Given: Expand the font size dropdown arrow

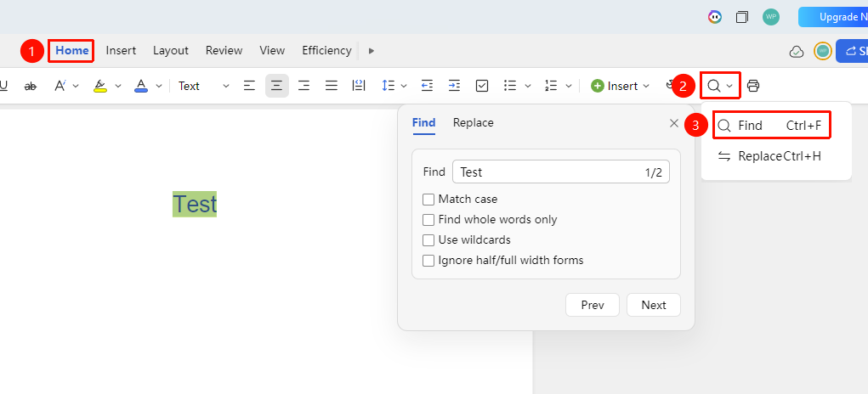Looking at the screenshot, I should 76,87.
